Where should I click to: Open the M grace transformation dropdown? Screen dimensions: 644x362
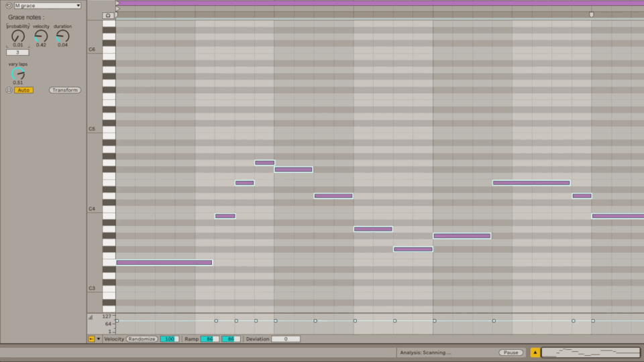[47, 5]
